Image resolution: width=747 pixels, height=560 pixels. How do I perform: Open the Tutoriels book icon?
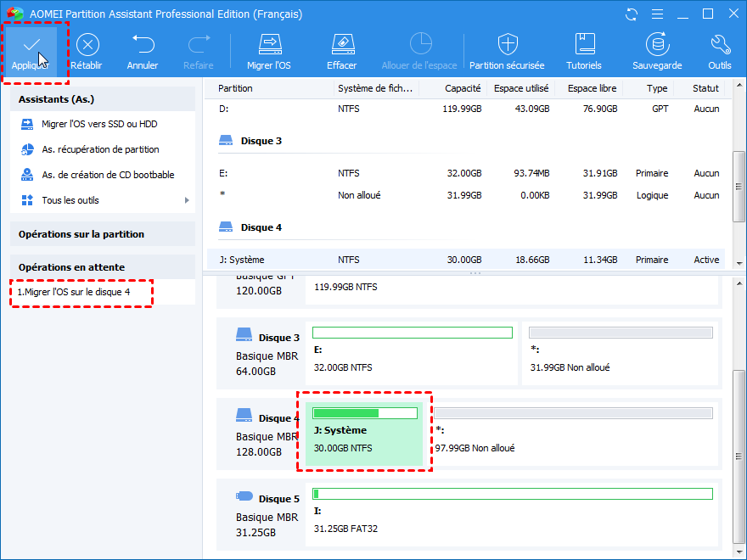click(584, 44)
